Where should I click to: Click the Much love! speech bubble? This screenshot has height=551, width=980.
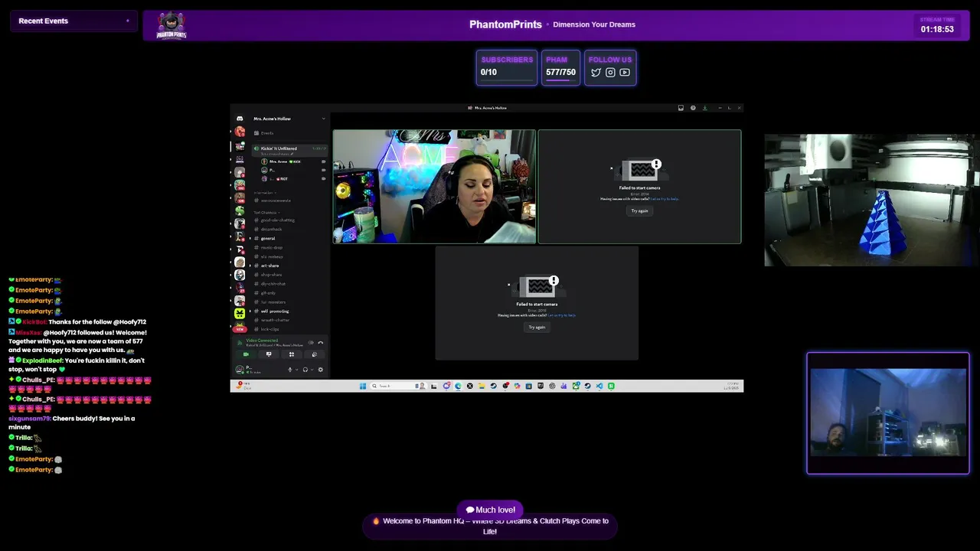(x=491, y=510)
